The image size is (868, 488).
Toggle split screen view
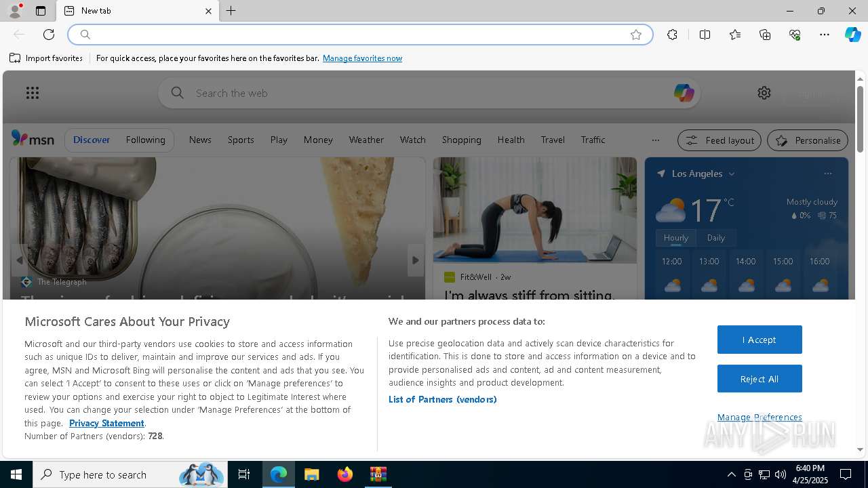point(705,35)
